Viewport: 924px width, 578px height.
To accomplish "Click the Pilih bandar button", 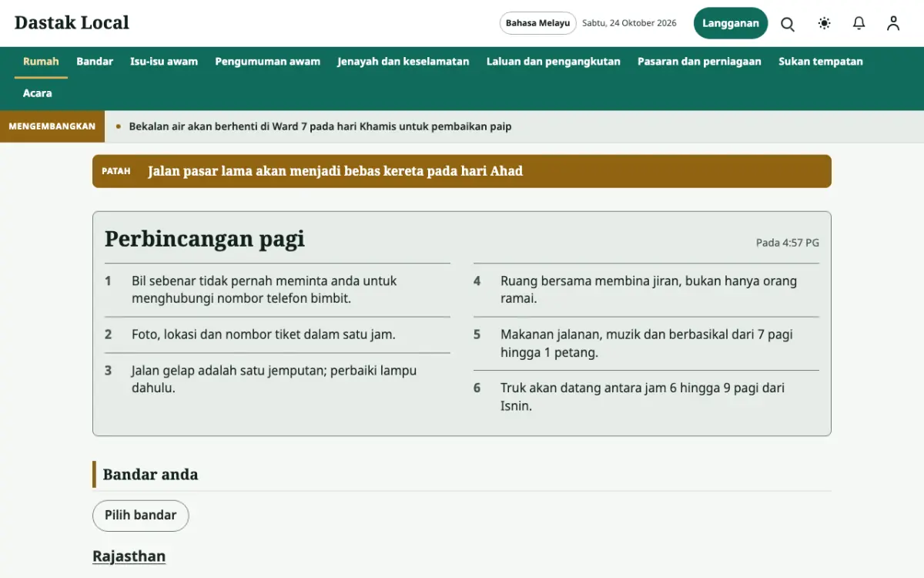I will (x=141, y=516).
